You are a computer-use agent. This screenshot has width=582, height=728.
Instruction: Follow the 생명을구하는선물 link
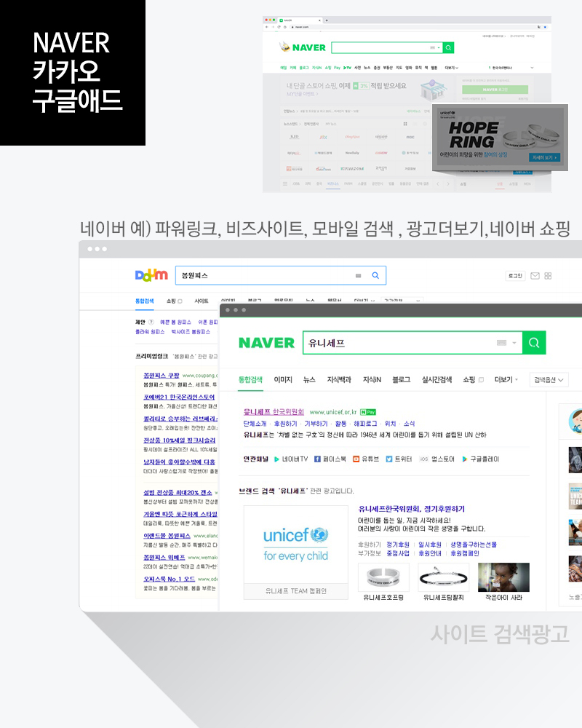(x=474, y=544)
